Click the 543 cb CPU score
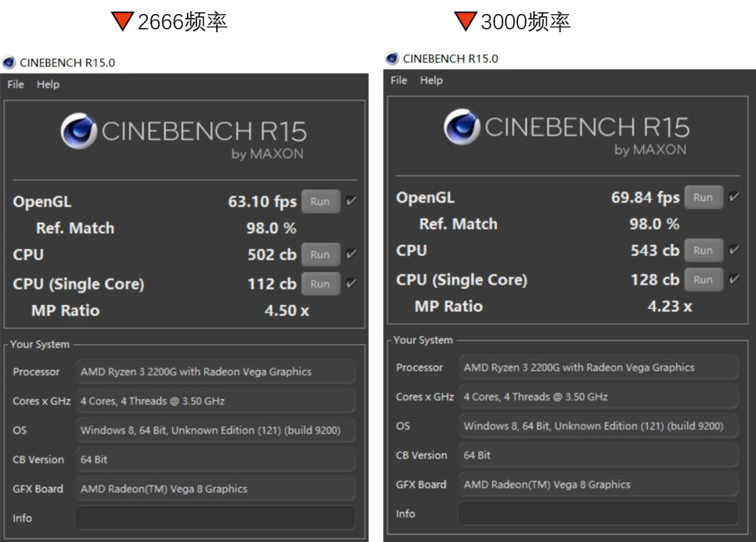 coord(654,250)
